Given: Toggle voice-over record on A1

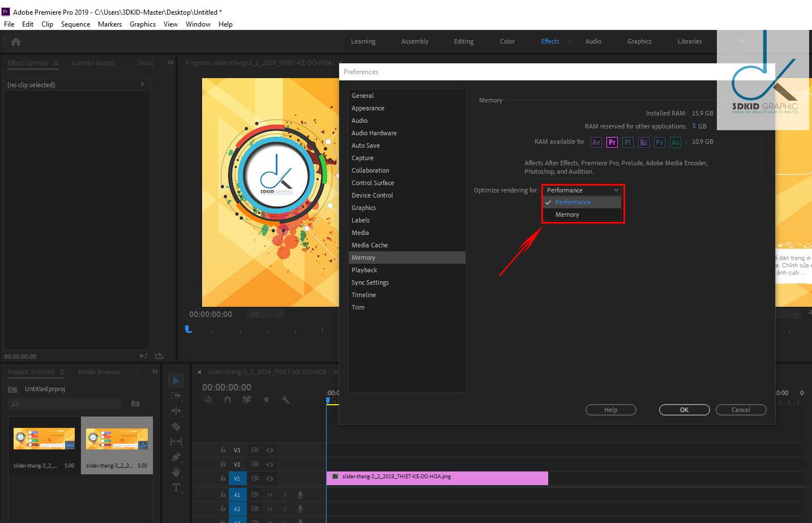Looking at the screenshot, I should (301, 495).
